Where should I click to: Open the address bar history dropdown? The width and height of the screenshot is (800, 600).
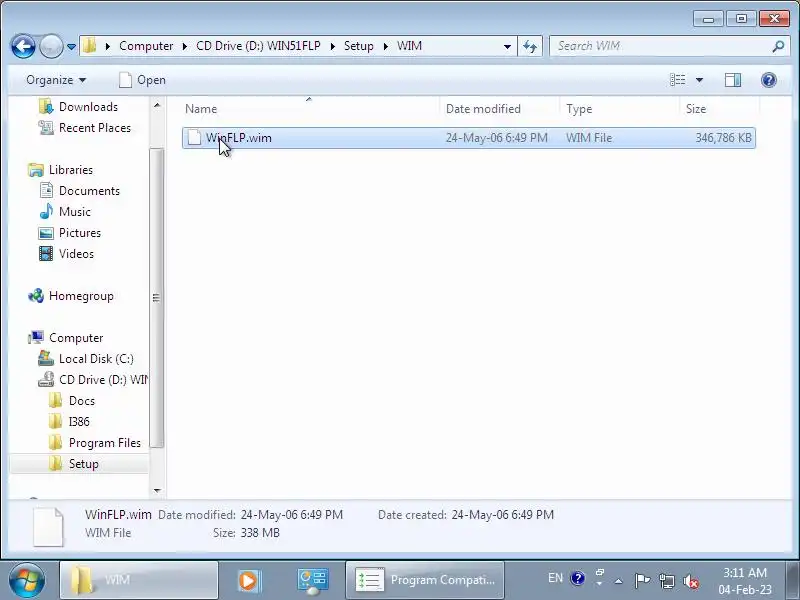tap(507, 46)
